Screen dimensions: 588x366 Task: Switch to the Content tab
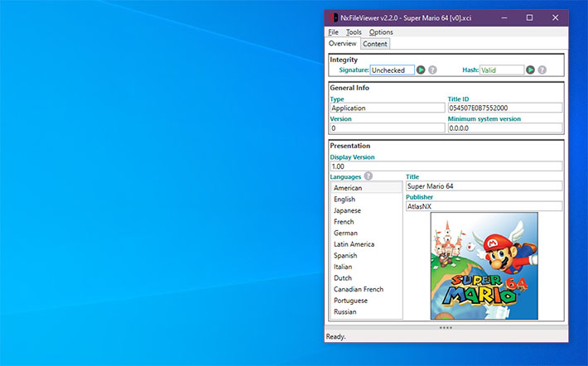coord(375,44)
